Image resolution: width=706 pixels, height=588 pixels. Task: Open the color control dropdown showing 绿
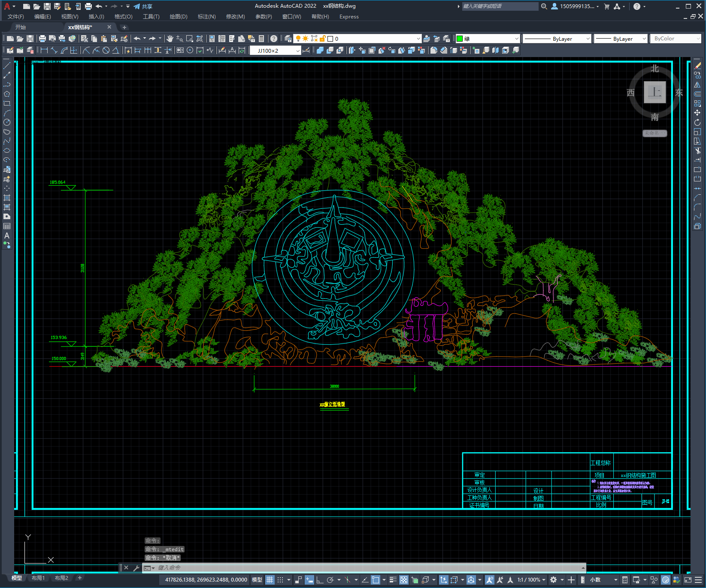tap(488, 39)
